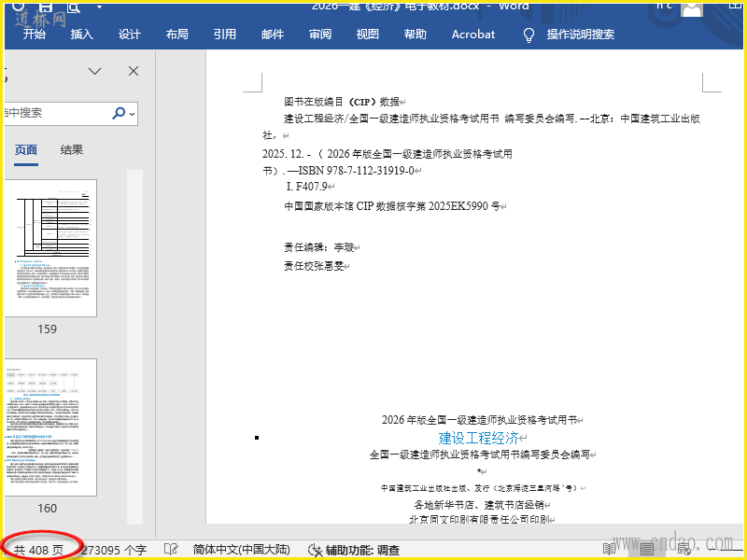Click the search magnifier in navigation pane
This screenshot has width=747, height=560.
119,113
